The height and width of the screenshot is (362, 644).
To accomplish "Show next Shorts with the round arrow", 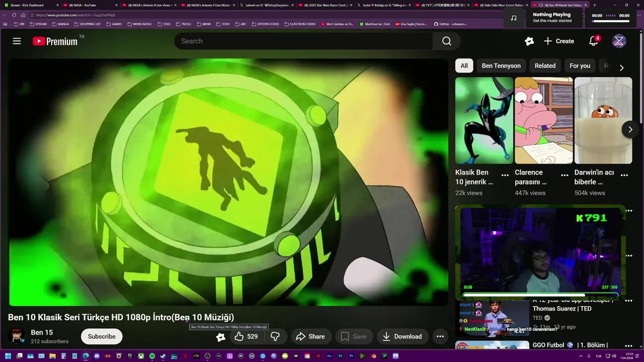I will point(630,129).
